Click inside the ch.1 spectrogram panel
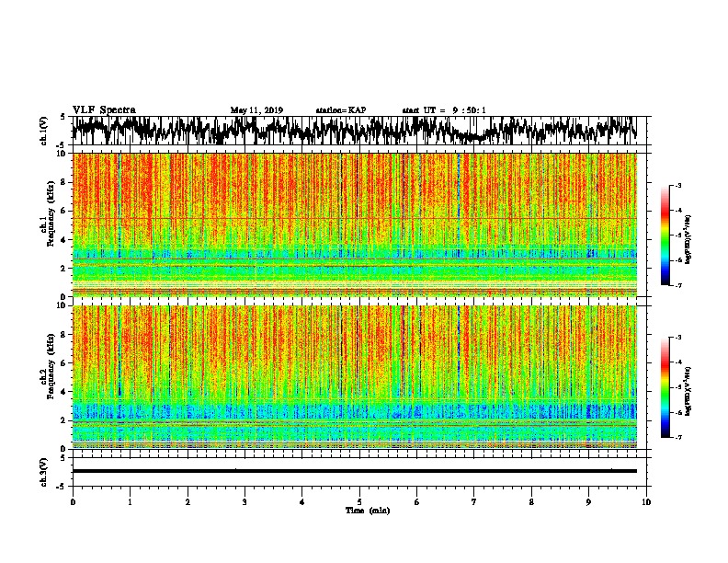 click(354, 224)
